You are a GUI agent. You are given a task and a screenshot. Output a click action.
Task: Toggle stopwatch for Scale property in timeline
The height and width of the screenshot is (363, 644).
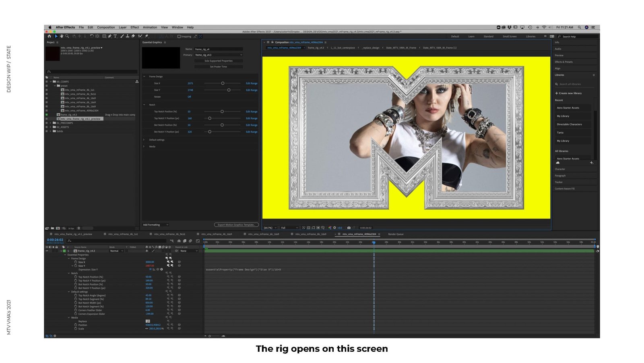click(76, 329)
